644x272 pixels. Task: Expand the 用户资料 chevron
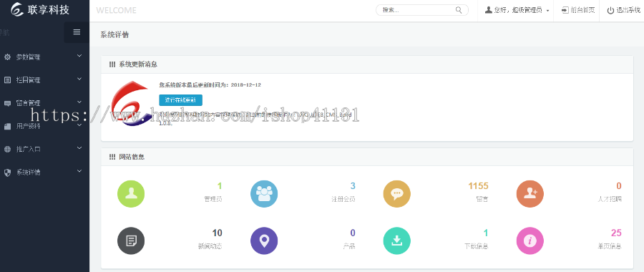point(79,125)
